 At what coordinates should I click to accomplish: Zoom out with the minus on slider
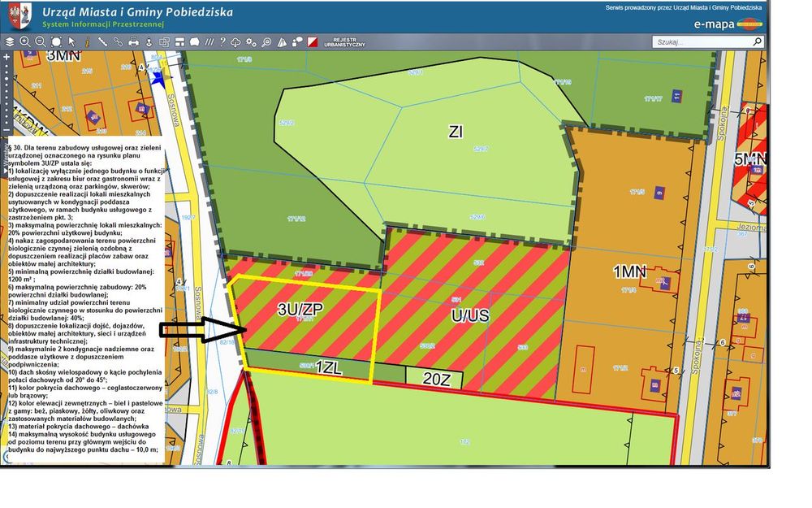tap(6, 129)
